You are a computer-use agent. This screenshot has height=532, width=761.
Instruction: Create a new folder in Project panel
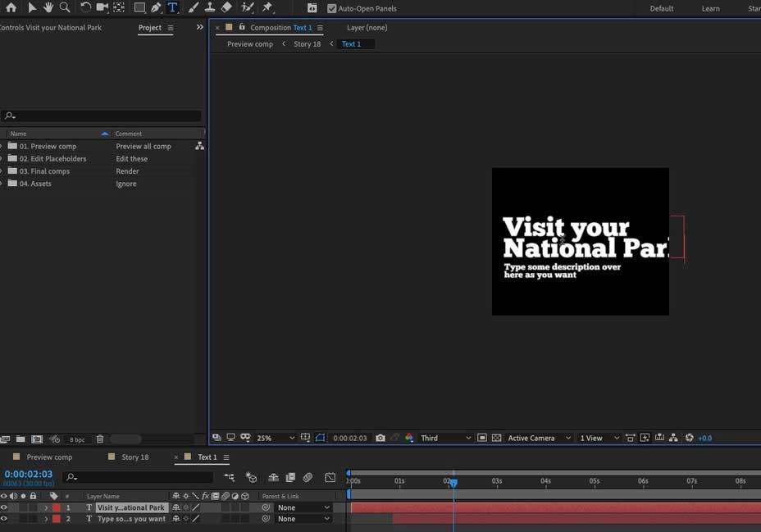click(21, 439)
